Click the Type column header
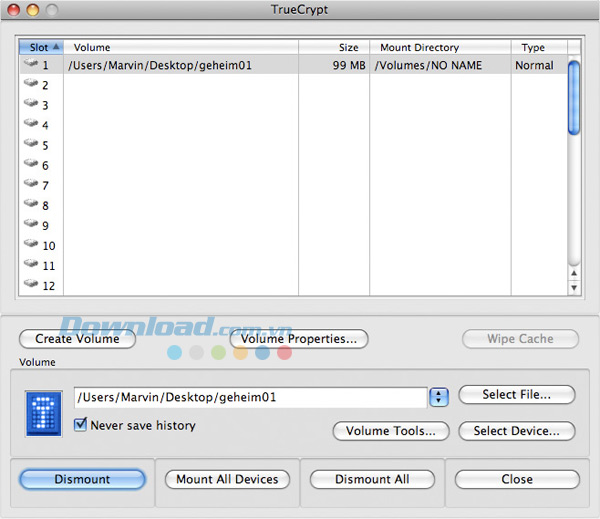This screenshot has width=600, height=519. pos(539,47)
